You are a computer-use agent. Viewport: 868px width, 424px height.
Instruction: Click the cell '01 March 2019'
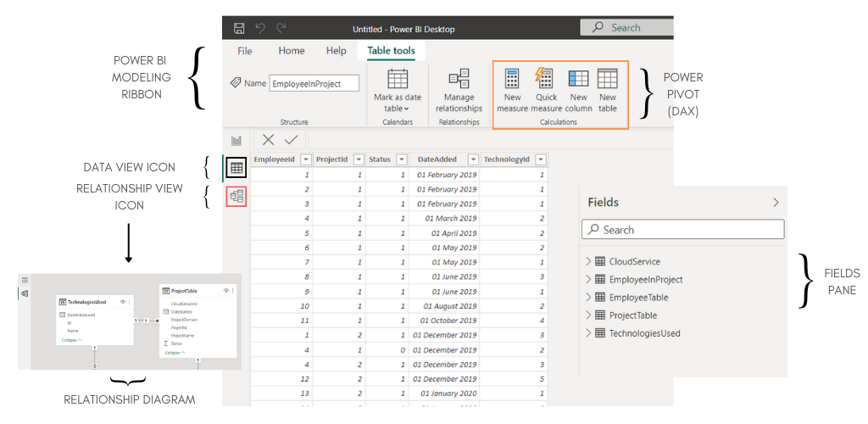point(444,218)
